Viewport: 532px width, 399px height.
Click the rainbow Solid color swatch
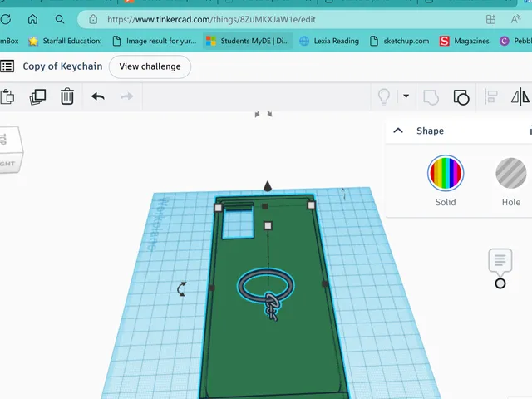pos(446,173)
